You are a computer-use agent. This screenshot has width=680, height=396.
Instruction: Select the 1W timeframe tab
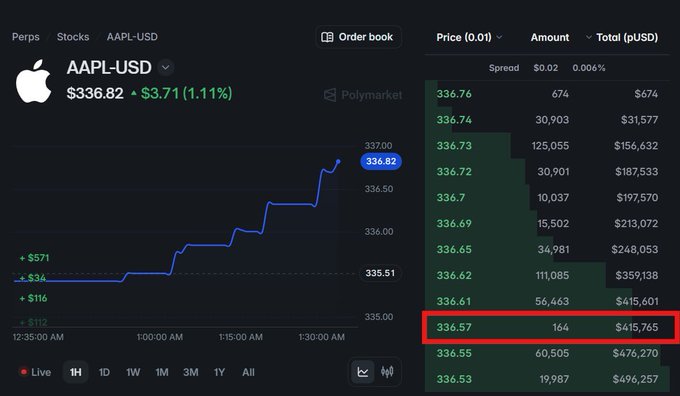133,372
